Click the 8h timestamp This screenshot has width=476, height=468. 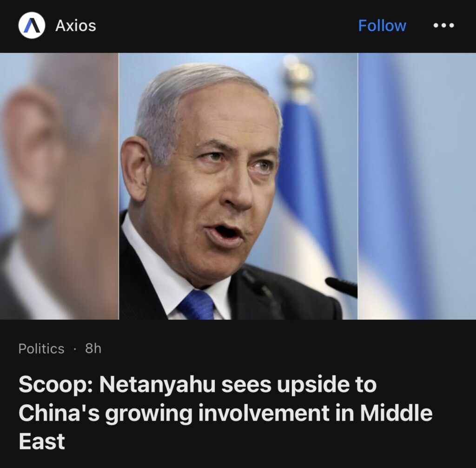tap(93, 349)
